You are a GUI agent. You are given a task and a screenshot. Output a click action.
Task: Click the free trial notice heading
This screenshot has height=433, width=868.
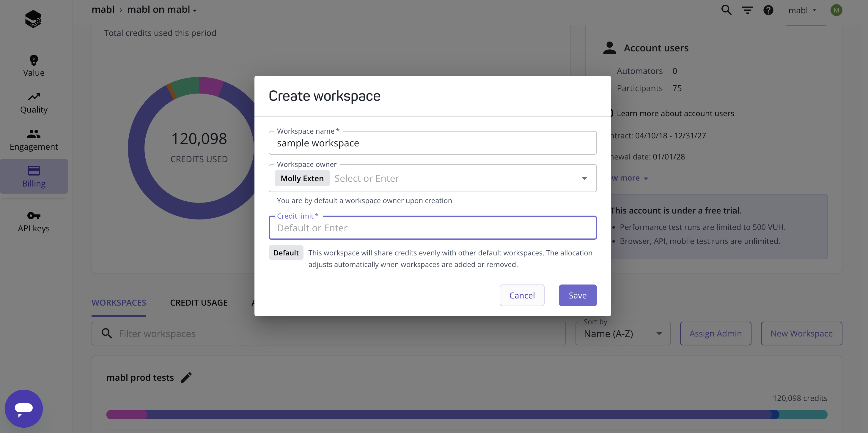[676, 211]
